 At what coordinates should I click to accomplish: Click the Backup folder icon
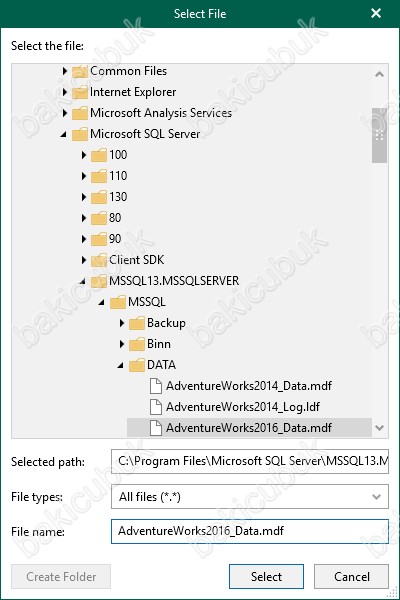[x=137, y=323]
